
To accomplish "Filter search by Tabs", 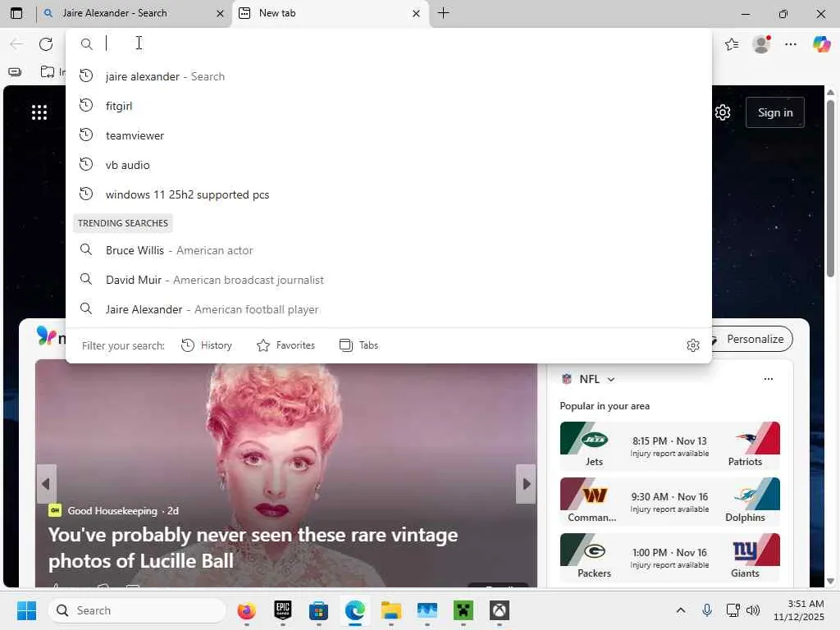I will [359, 345].
